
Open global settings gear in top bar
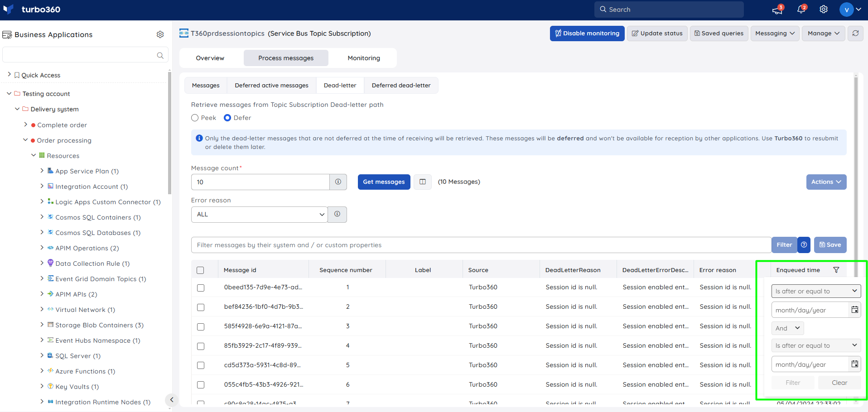point(824,10)
